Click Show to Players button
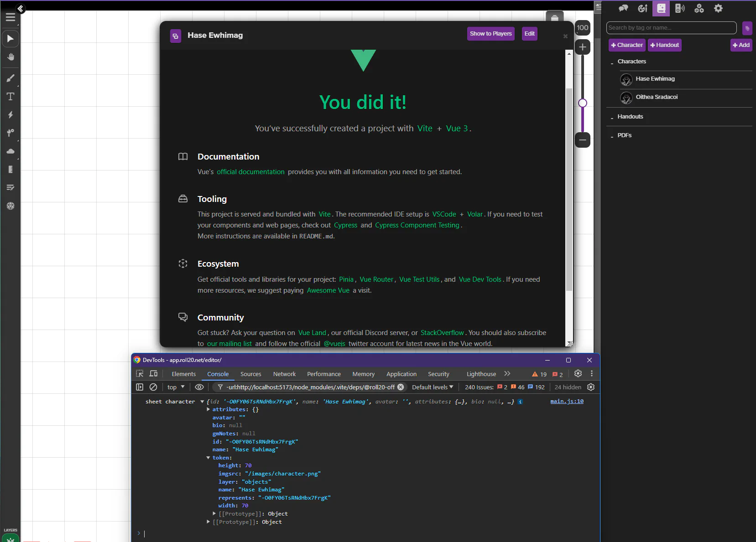This screenshot has height=542, width=756. [490, 34]
